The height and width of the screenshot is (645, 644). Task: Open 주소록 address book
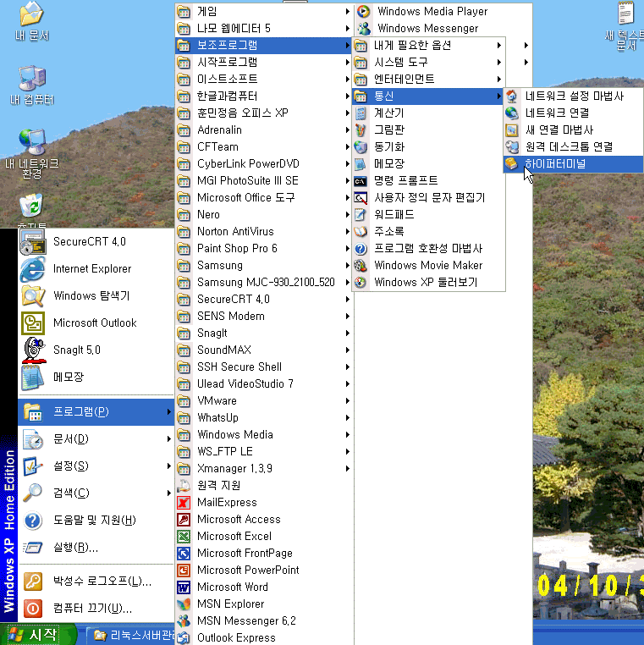coord(428,232)
